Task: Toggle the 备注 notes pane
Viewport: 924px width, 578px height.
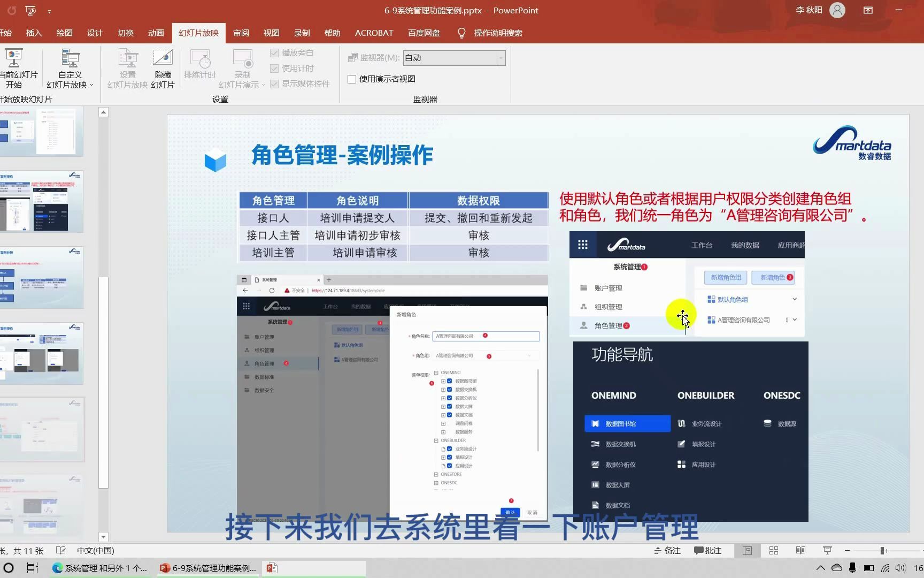Action: point(667,550)
